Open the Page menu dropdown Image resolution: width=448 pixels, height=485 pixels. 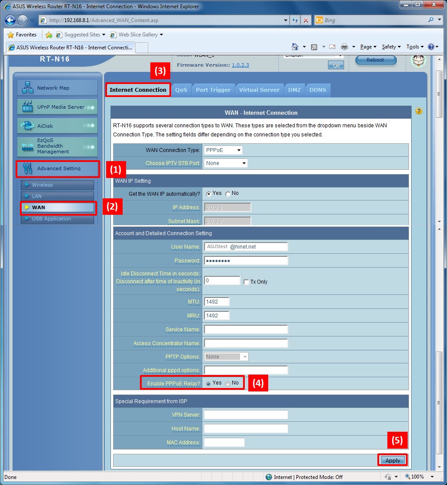click(368, 47)
